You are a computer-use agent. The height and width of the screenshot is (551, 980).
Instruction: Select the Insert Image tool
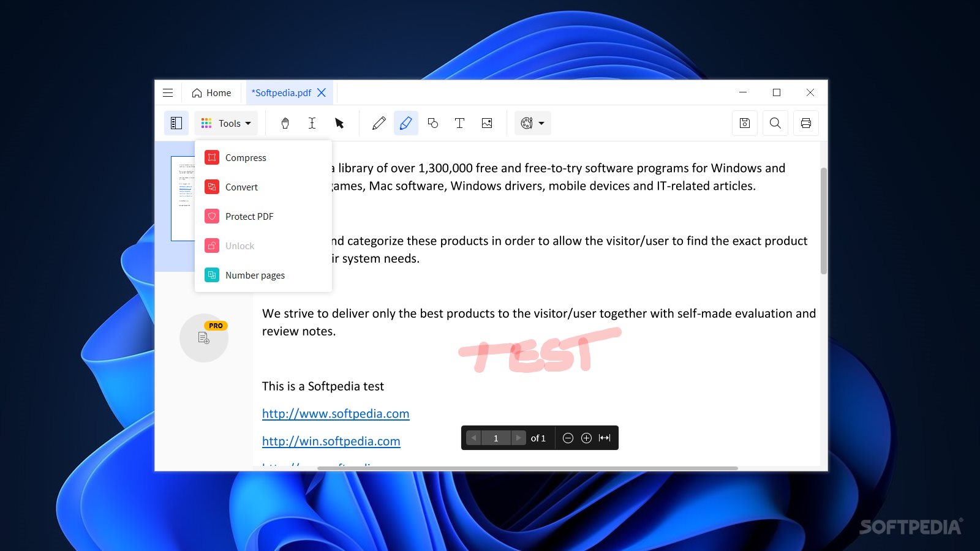[487, 123]
